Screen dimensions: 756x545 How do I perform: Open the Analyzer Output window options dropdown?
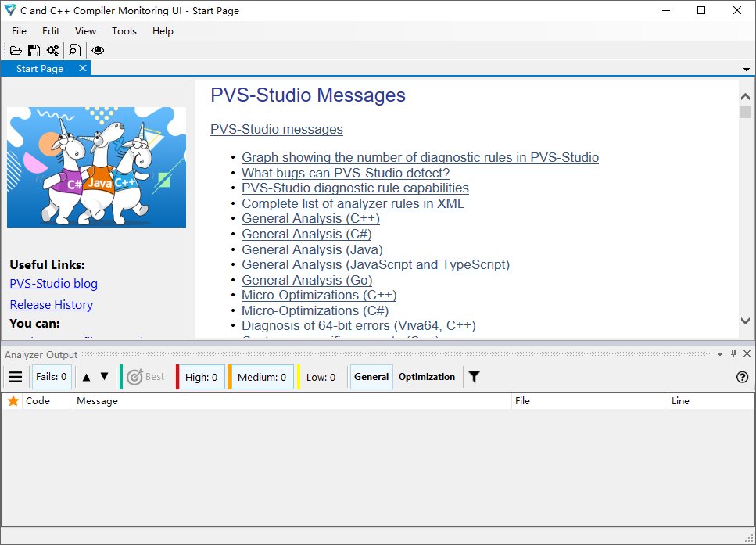pyautogui.click(x=720, y=354)
